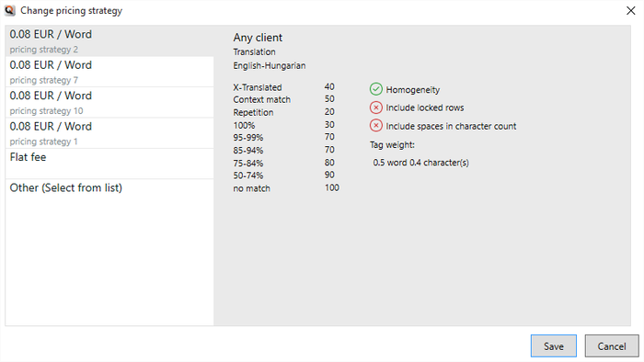Close the Change pricing strategy dialog
Viewport: 644px width, 362px height.
click(630, 11)
